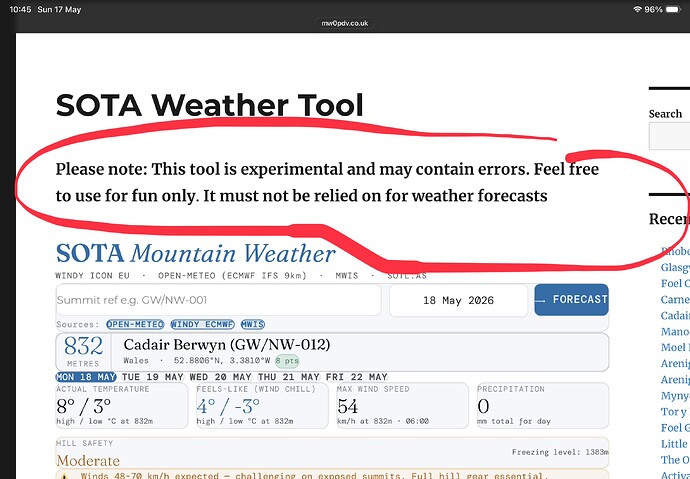The width and height of the screenshot is (690, 479).
Task: Click the Summit ref input field
Action: point(218,300)
